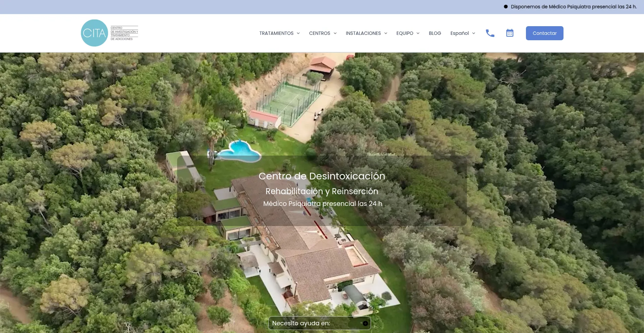This screenshot has width=644, height=333.
Task: Expand the TRATAMIENTOS chevron arrow
Action: tap(298, 33)
